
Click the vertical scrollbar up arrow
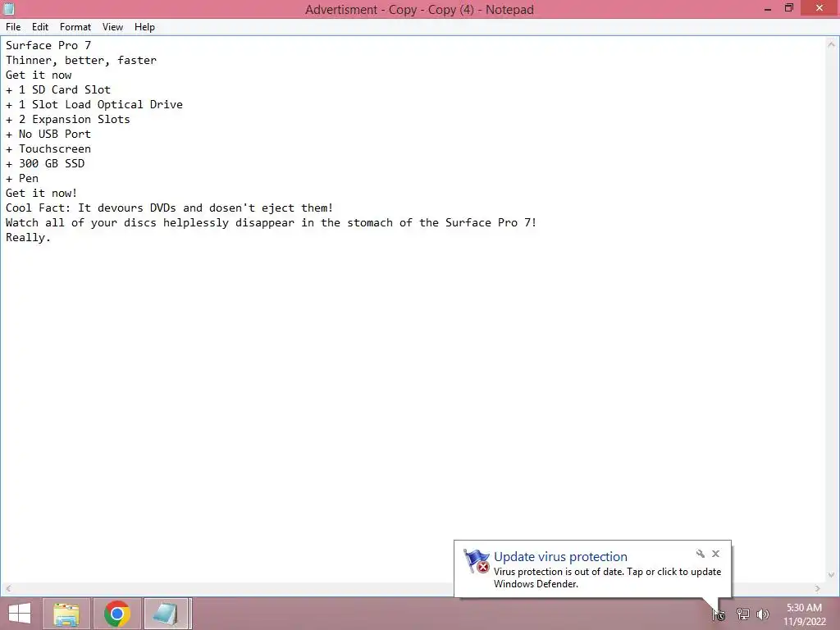tap(832, 44)
